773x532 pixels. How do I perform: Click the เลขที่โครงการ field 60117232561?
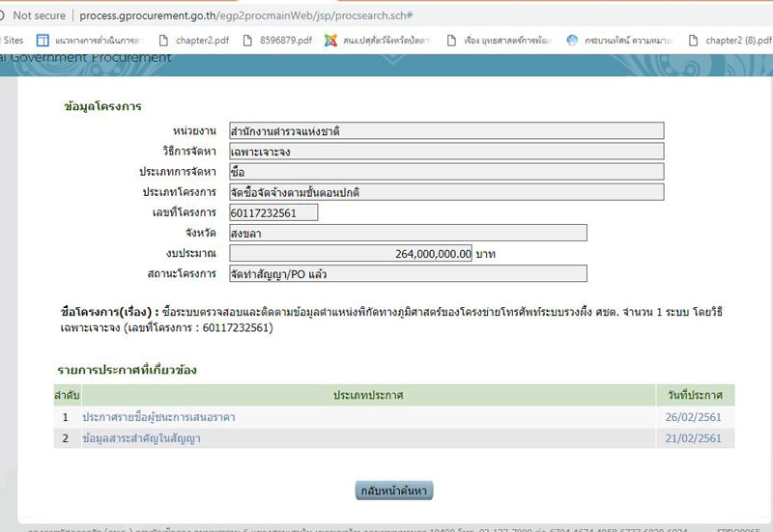[272, 212]
